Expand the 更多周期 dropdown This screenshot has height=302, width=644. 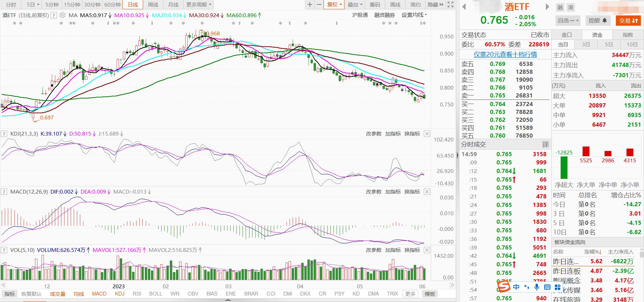pos(199,4)
